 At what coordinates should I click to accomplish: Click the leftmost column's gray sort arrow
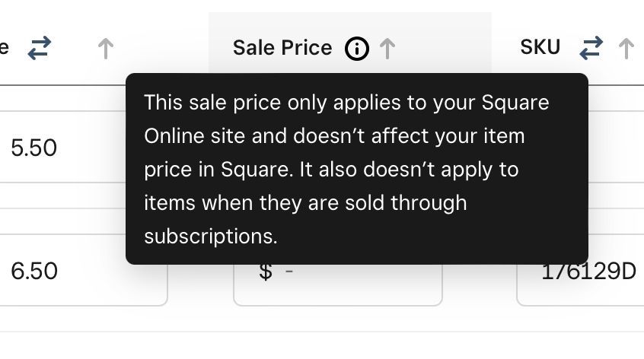pos(106,49)
